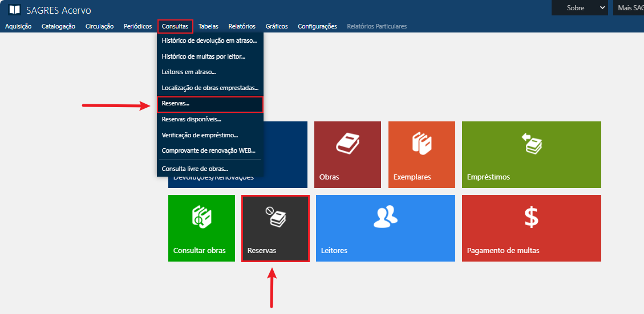The image size is (644, 314).
Task: Choose Leitores em atraso... menu entry
Action: tap(188, 72)
